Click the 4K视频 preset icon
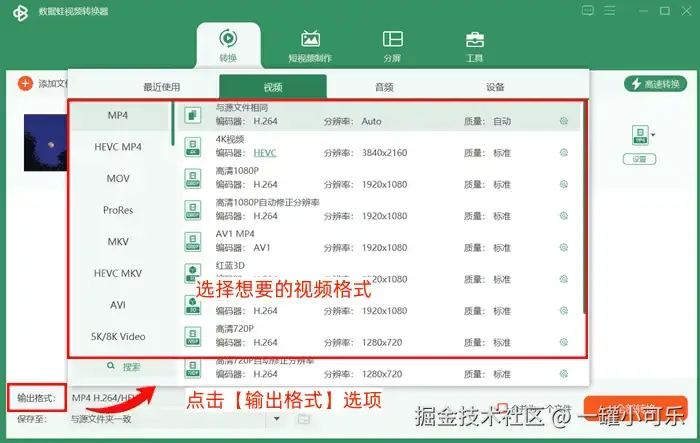Image resolution: width=700 pixels, height=443 pixels. [193, 147]
